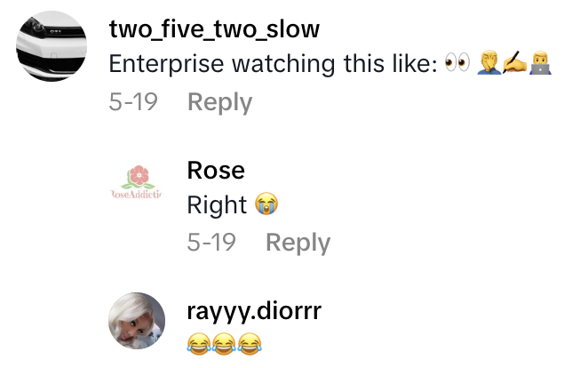The image size is (588, 368).
Task: Open two_five_two_slow's profile picture
Action: point(52,46)
